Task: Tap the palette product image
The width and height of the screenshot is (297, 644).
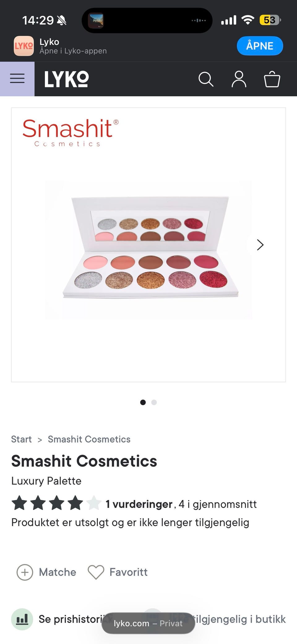Action: pos(149,250)
